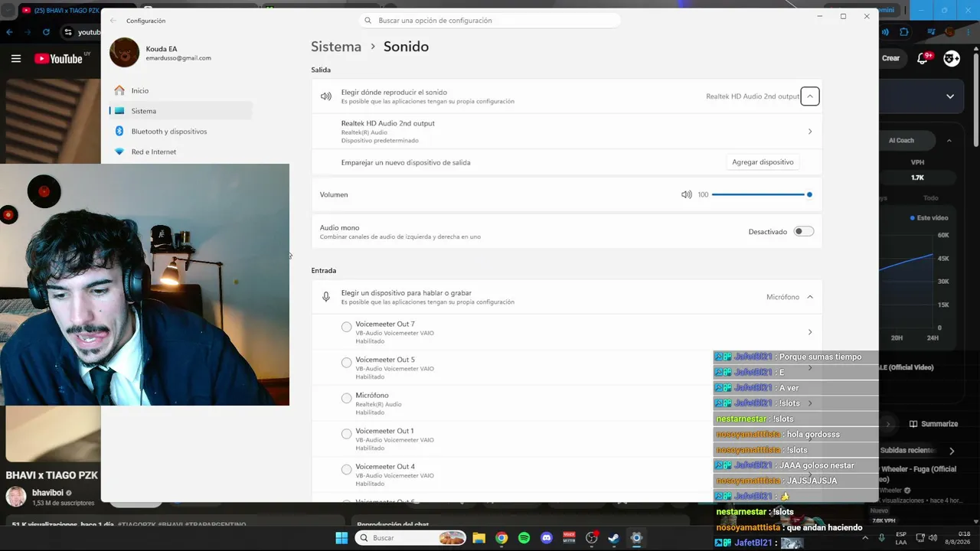Viewport: 980px width, 551px height.
Task: Open Spotify from the taskbar
Action: [524, 538]
